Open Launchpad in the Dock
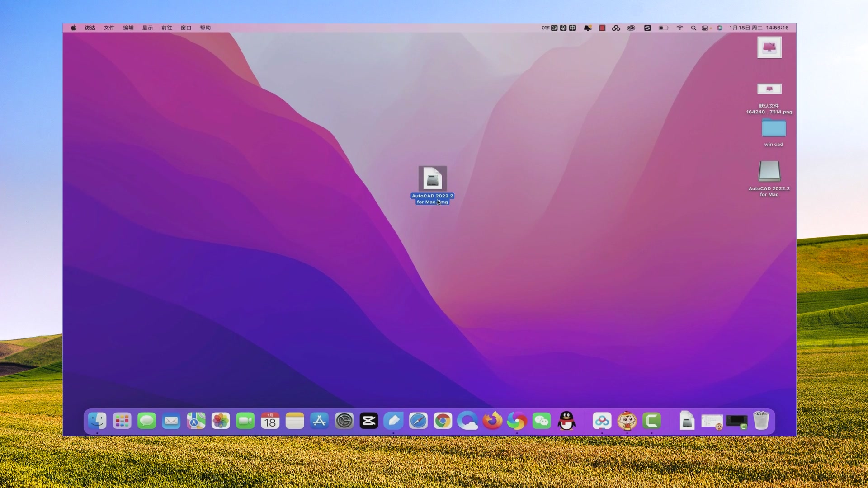The image size is (868, 488). click(122, 421)
